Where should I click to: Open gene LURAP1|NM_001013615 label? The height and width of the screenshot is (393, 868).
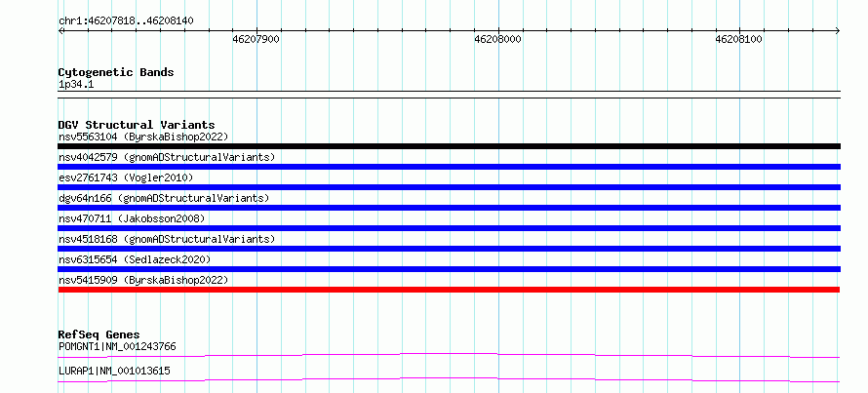tap(114, 371)
